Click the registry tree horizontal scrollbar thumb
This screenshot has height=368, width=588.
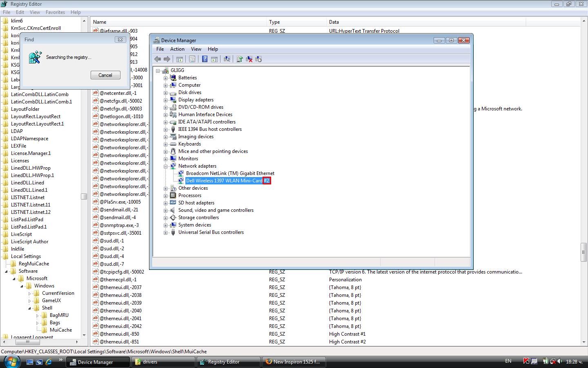[28, 342]
